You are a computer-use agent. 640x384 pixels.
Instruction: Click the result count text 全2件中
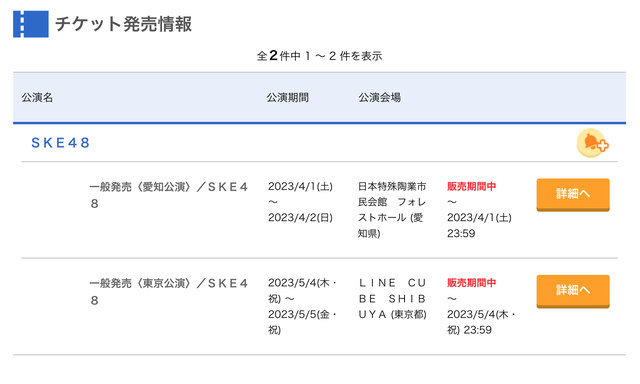pos(279,55)
